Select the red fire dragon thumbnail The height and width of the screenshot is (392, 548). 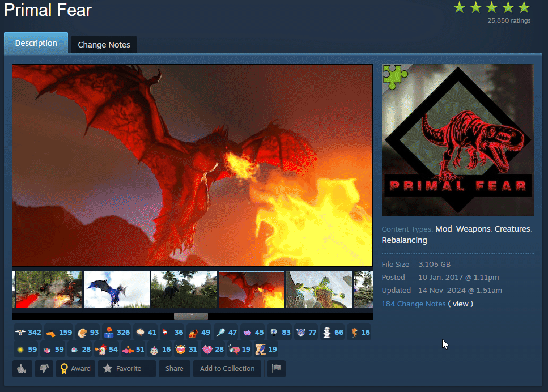coord(252,290)
